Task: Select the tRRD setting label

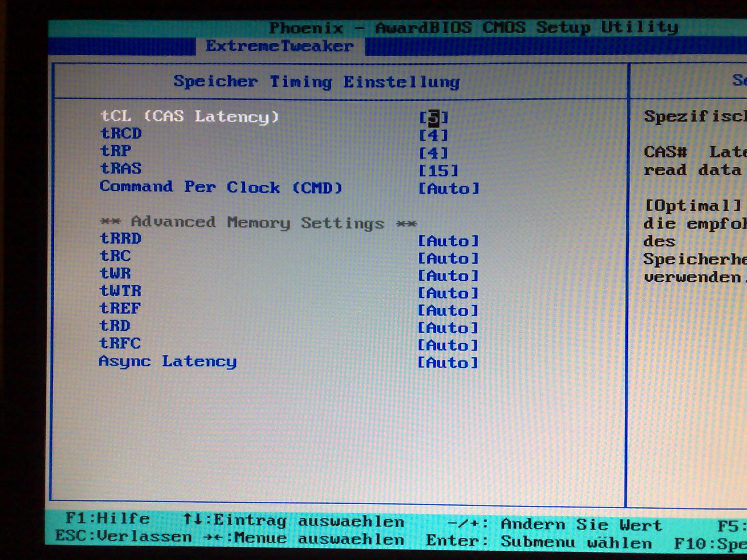Action: [121, 238]
